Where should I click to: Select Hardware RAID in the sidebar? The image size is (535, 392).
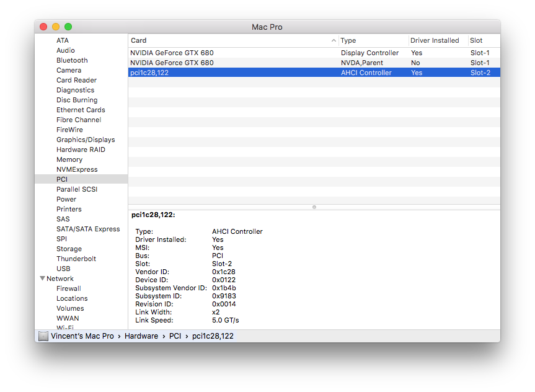point(81,149)
